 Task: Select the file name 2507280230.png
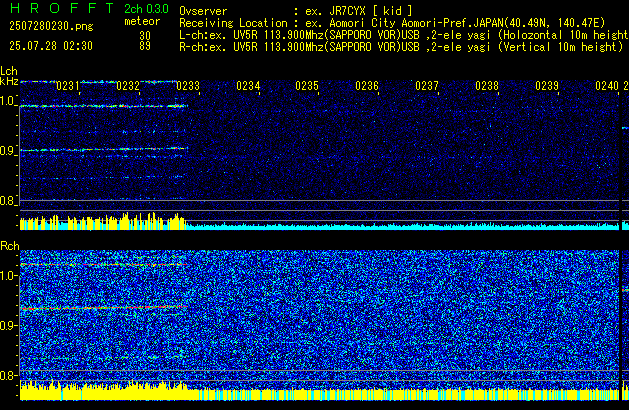tap(51, 26)
